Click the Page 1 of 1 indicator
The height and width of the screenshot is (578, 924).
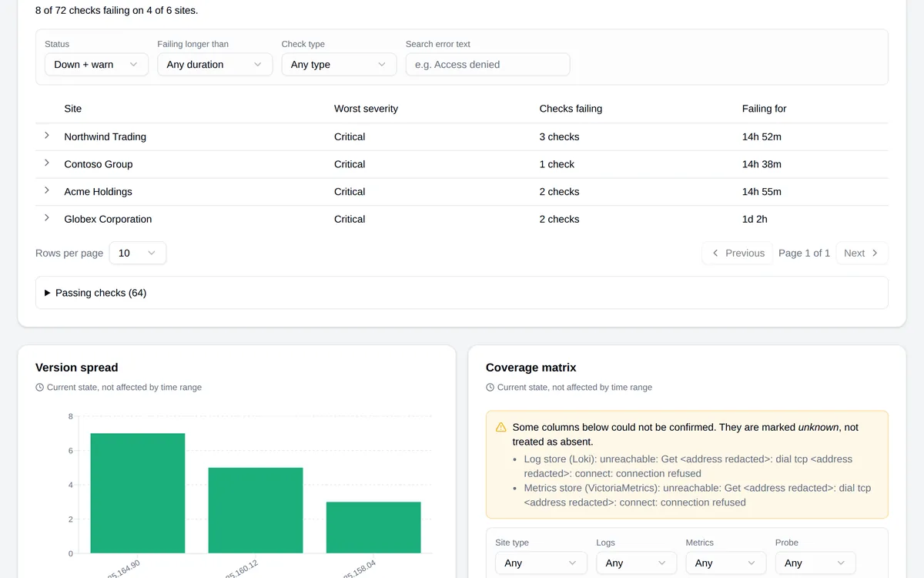coord(804,253)
